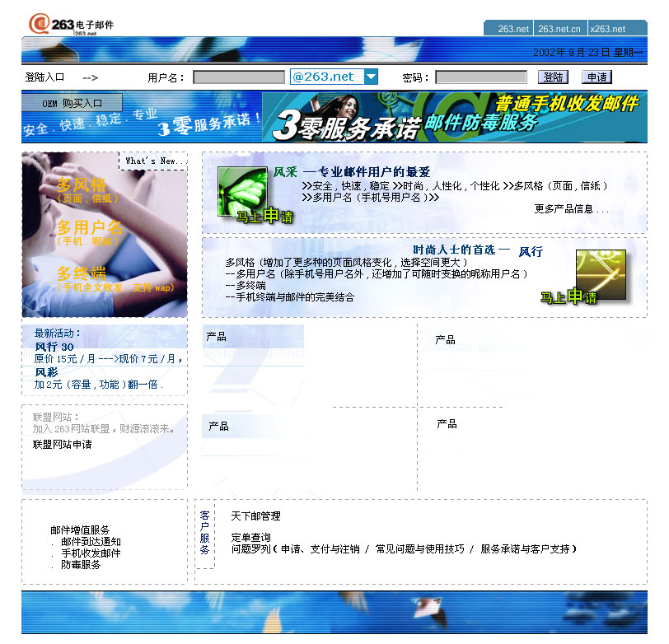Open 常见问题与使用技巧 link
Viewport: 669px width, 644px height.
coord(420,549)
